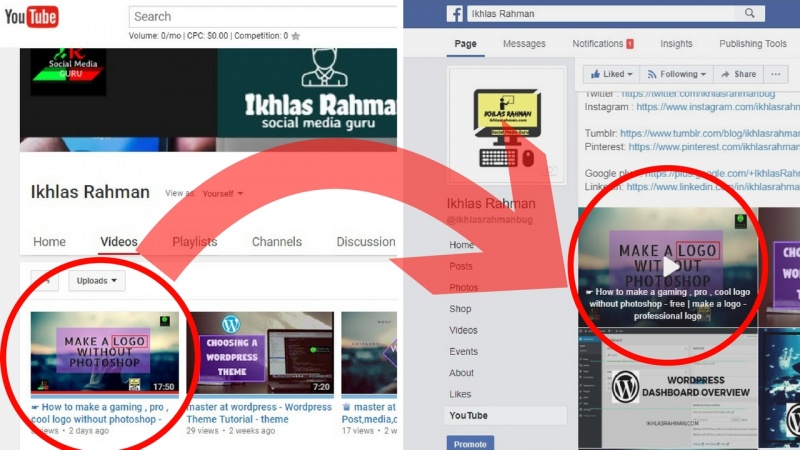
Task: Click the gaming logo video title link
Action: click(99, 413)
